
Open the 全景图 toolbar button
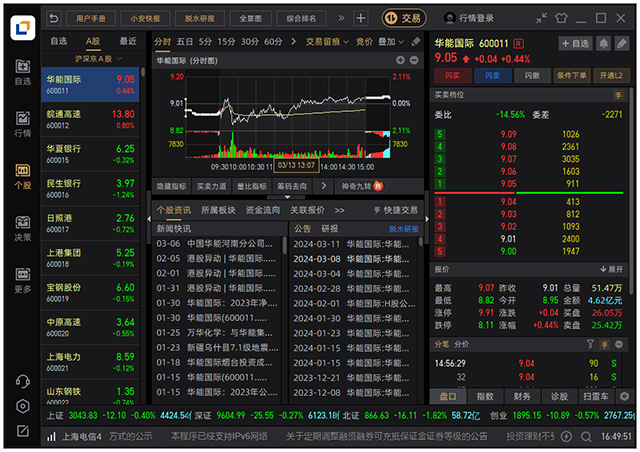point(250,18)
